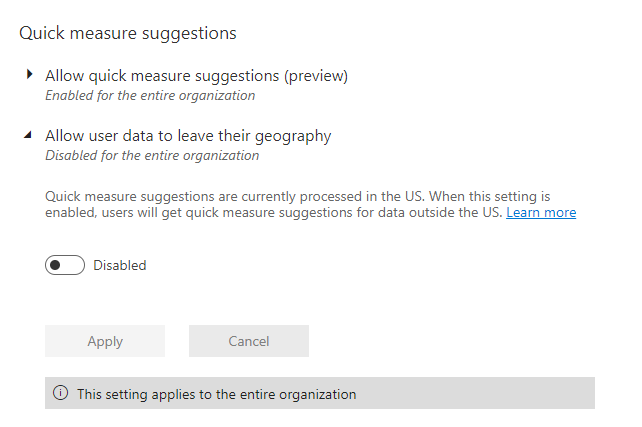Screen dimensions: 642x427
Task: Click the Quick measure suggestions heading
Action: tap(128, 33)
